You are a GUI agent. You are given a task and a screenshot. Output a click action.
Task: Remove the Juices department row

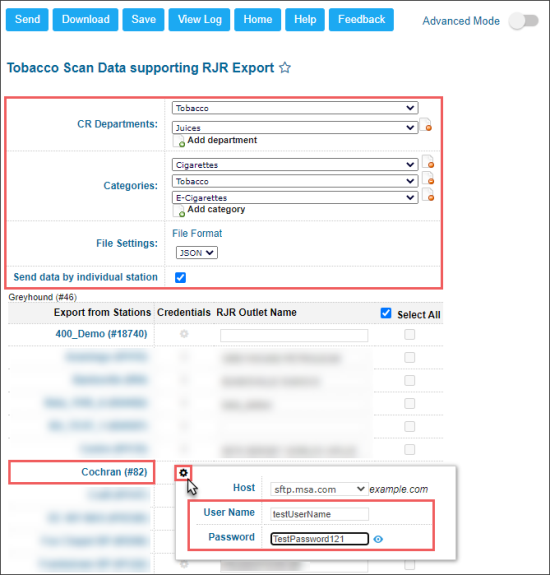[x=426, y=125]
